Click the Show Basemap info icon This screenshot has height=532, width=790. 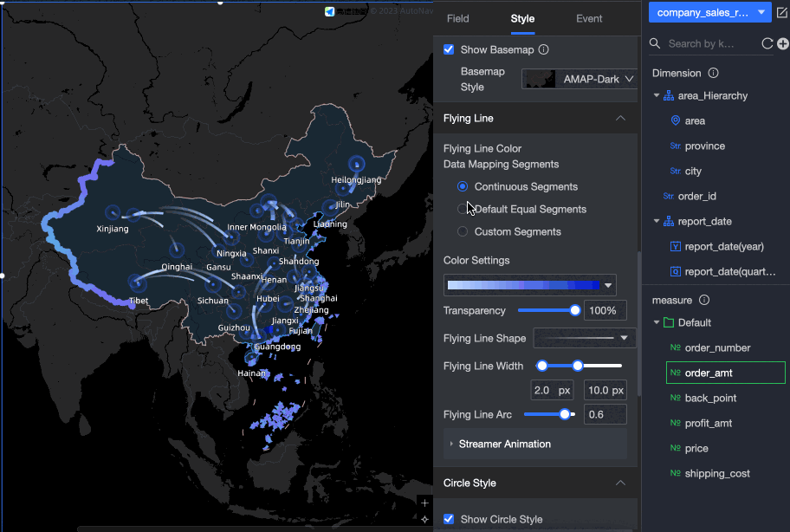(544, 49)
